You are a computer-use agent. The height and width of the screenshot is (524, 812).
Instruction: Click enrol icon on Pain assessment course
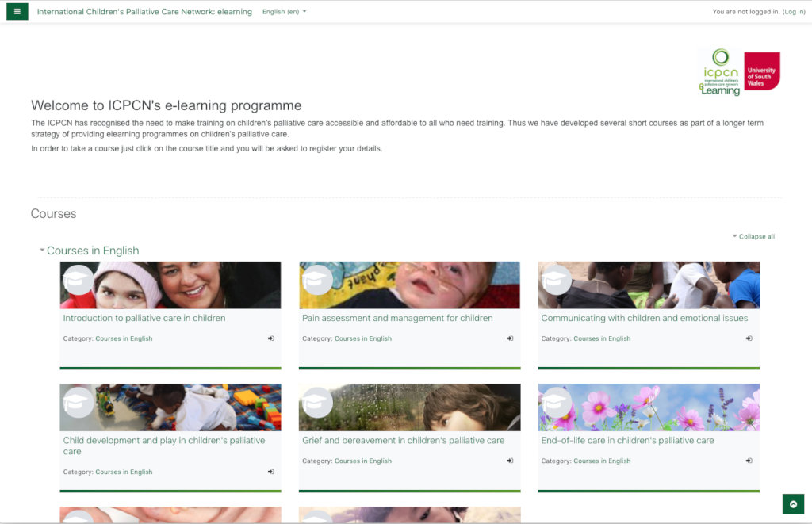[510, 338]
